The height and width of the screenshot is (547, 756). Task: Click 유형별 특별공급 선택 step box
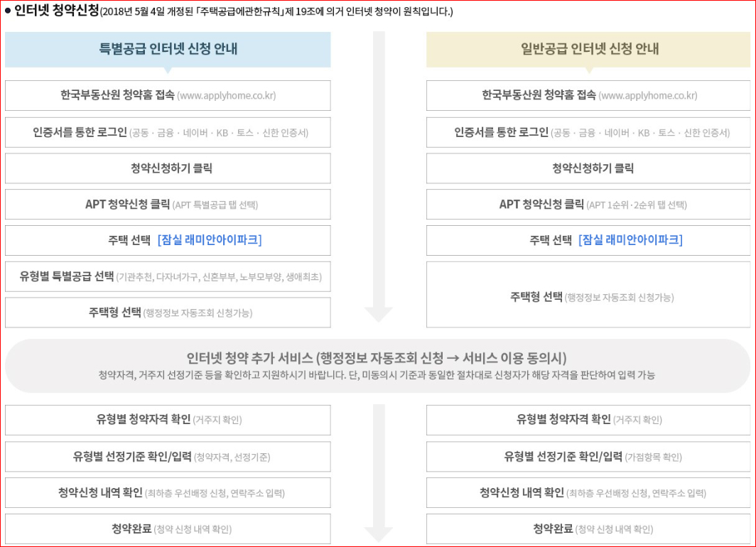pyautogui.click(x=168, y=276)
